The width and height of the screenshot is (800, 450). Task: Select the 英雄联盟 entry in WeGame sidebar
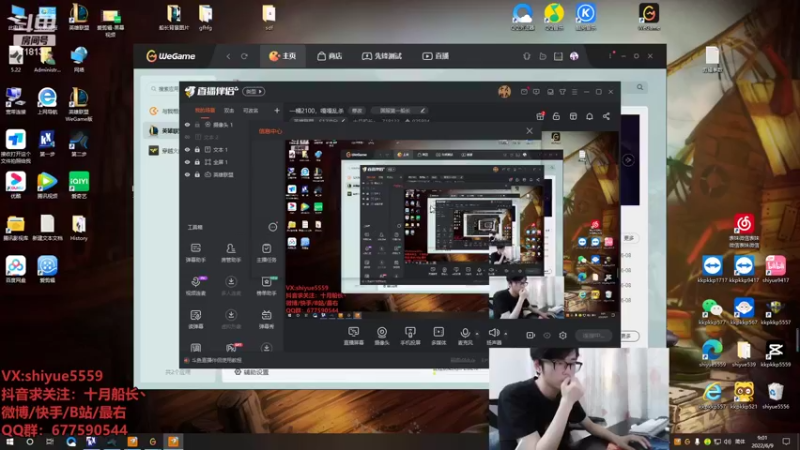point(164,131)
